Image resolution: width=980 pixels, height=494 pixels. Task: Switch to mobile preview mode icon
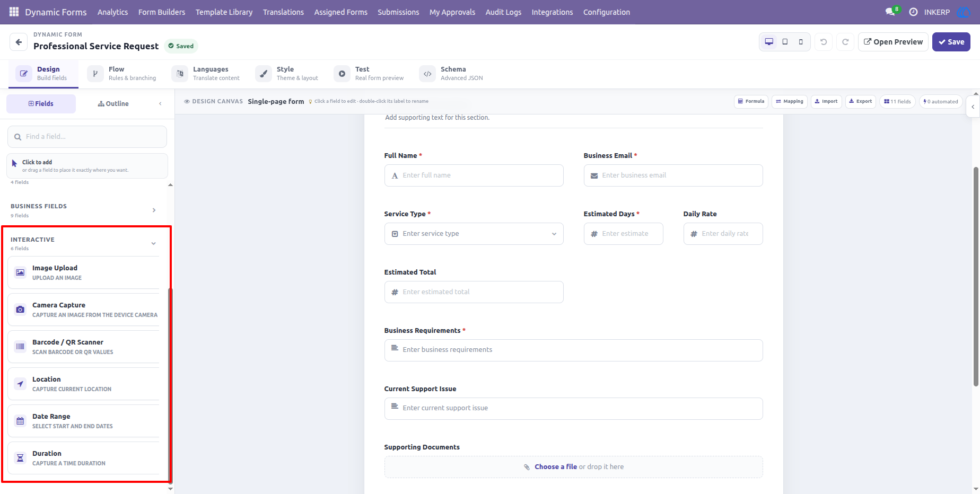tap(801, 42)
